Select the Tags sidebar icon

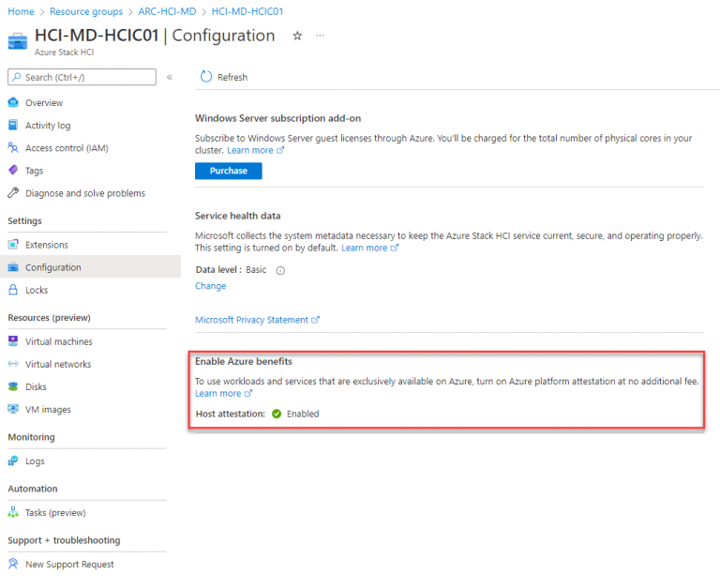(13, 171)
